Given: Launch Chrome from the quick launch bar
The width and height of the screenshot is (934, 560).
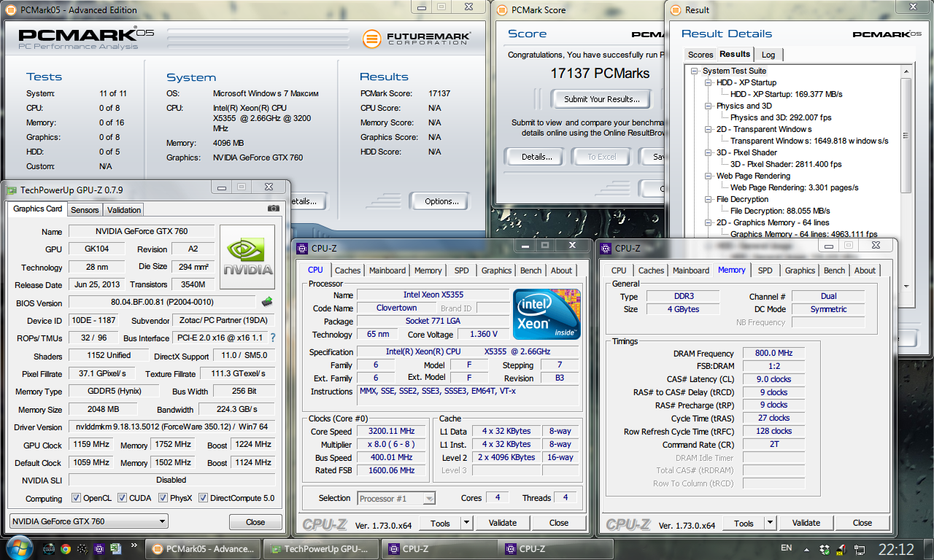Looking at the screenshot, I should point(65,549).
